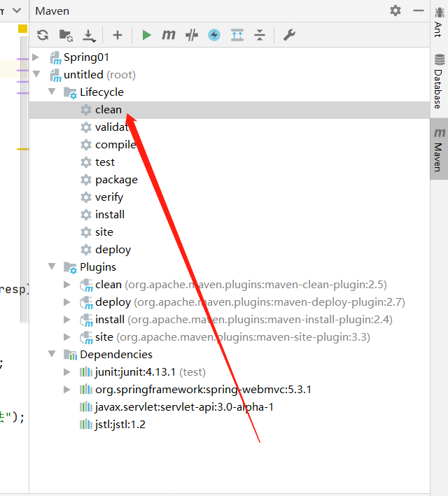Open Maven Settings wrench icon
Viewport: 448px width, 496px height.
coord(289,35)
